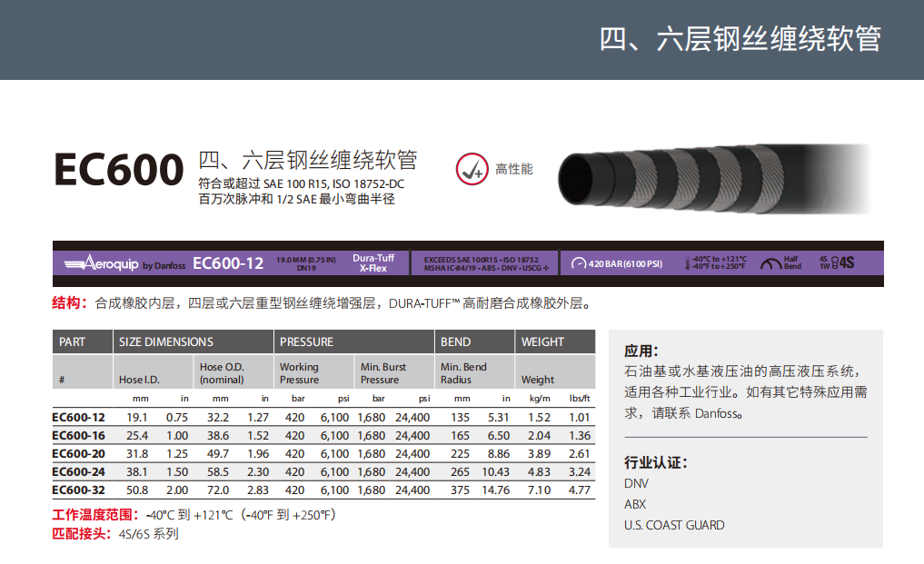Select the EC600-16 part number

click(x=78, y=436)
